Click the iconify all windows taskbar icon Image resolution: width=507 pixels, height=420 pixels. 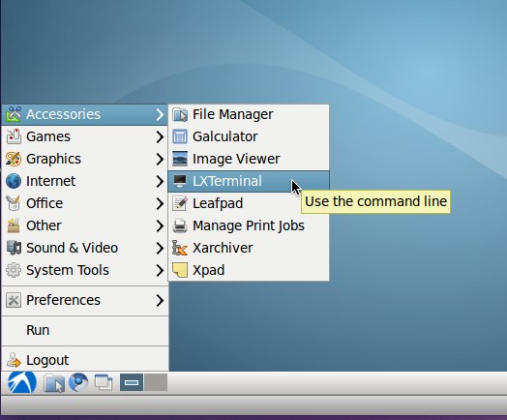tap(104, 383)
